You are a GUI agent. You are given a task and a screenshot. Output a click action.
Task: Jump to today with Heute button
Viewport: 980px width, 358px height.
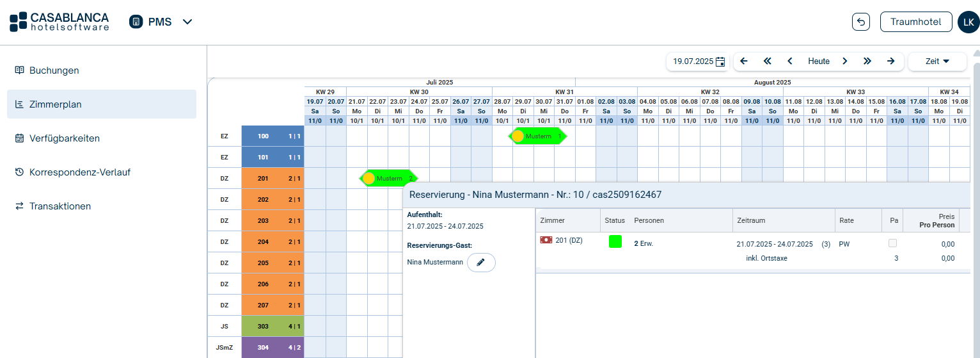coord(819,61)
